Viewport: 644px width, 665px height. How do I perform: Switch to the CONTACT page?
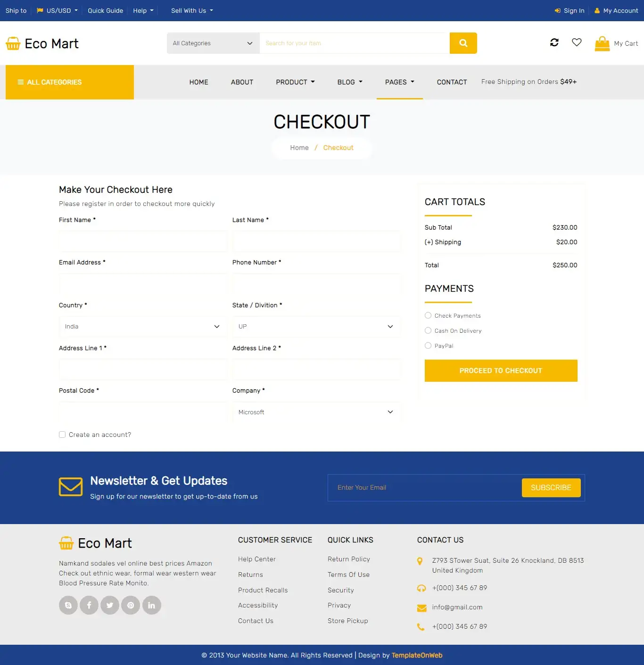coord(452,82)
